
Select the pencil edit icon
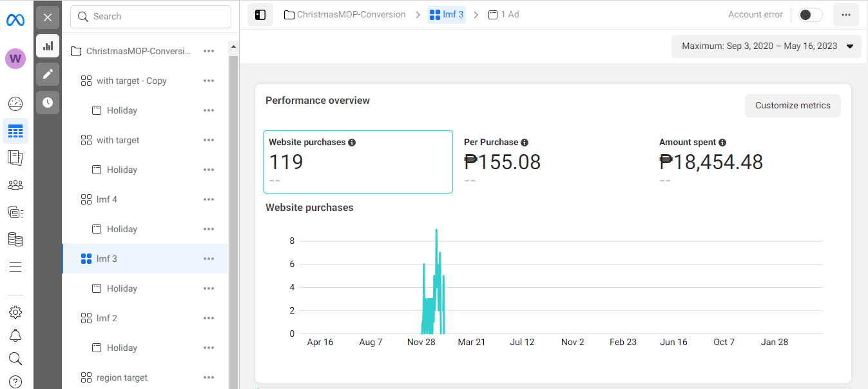point(48,74)
